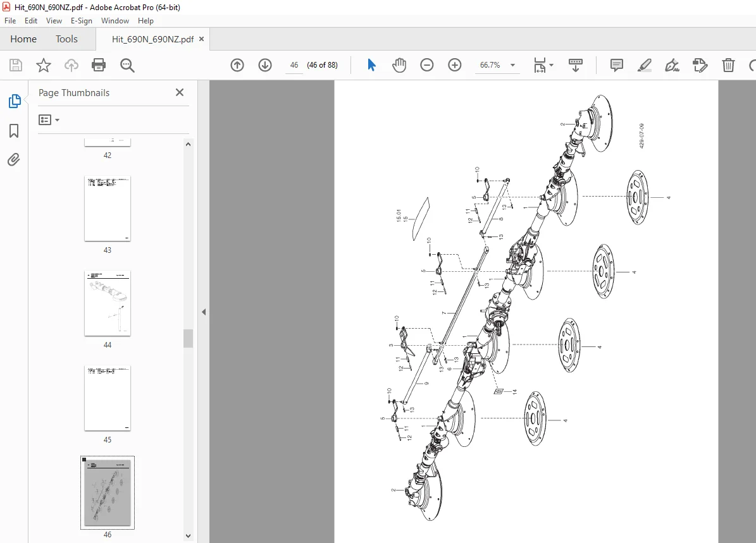756x543 pixels.
Task: Click the page number 46 field
Action: coord(294,65)
